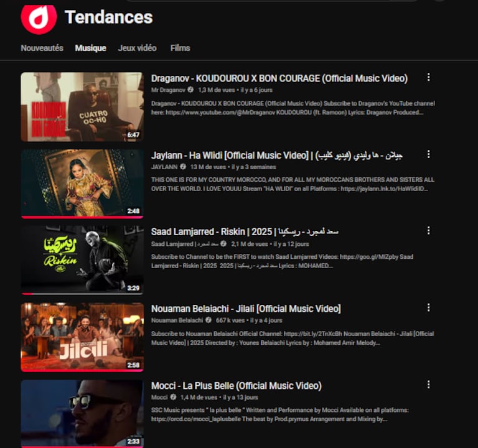
Task: Click the Tendances flame icon
Action: [x=39, y=19]
